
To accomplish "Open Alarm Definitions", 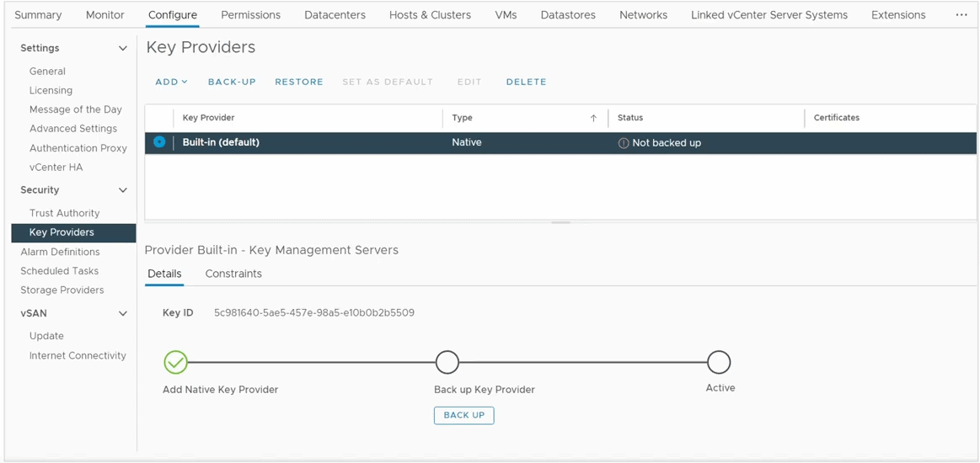I will tap(60, 252).
